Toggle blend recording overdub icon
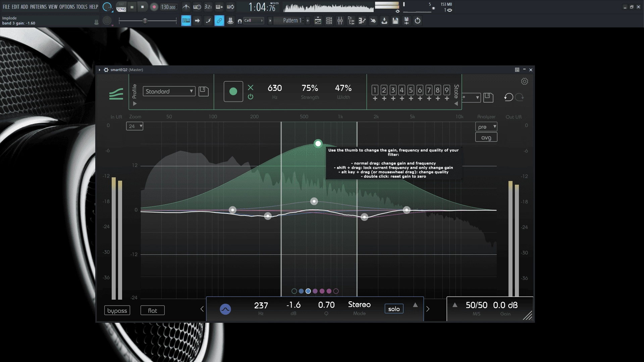This screenshot has height=362, width=644. pyautogui.click(x=219, y=7)
